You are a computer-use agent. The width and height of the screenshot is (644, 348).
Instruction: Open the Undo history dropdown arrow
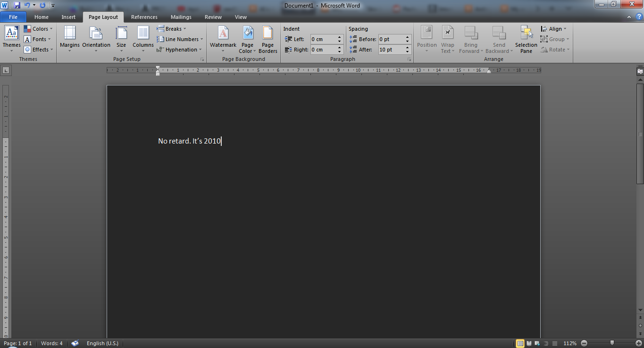pyautogui.click(x=34, y=5)
